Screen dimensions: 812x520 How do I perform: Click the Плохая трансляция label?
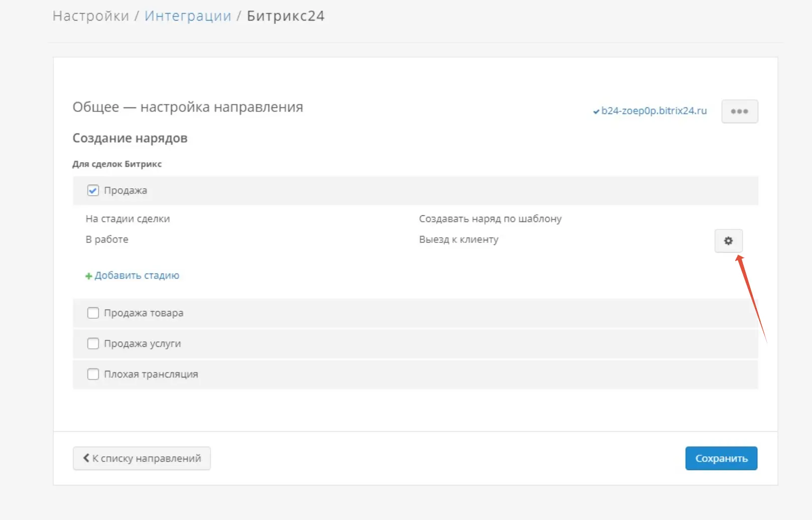(151, 374)
